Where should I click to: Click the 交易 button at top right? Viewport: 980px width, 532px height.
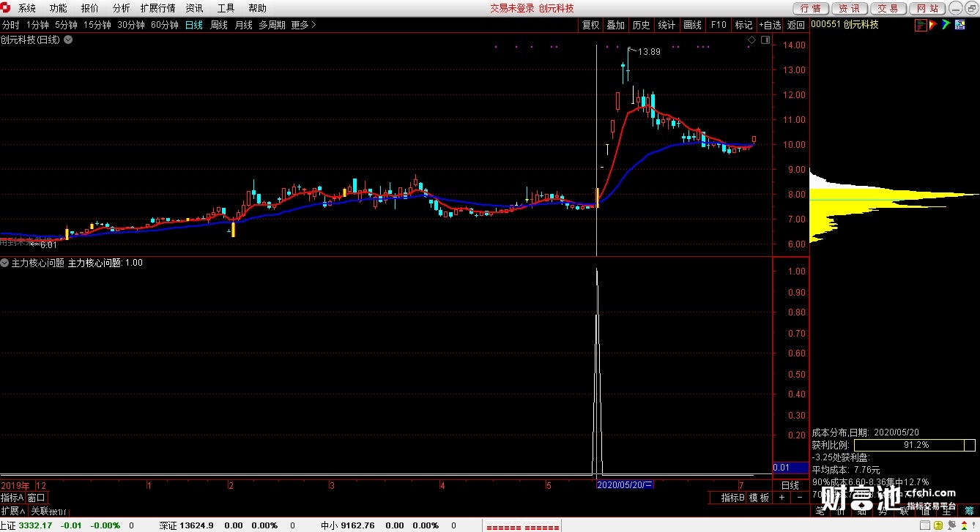tap(888, 8)
